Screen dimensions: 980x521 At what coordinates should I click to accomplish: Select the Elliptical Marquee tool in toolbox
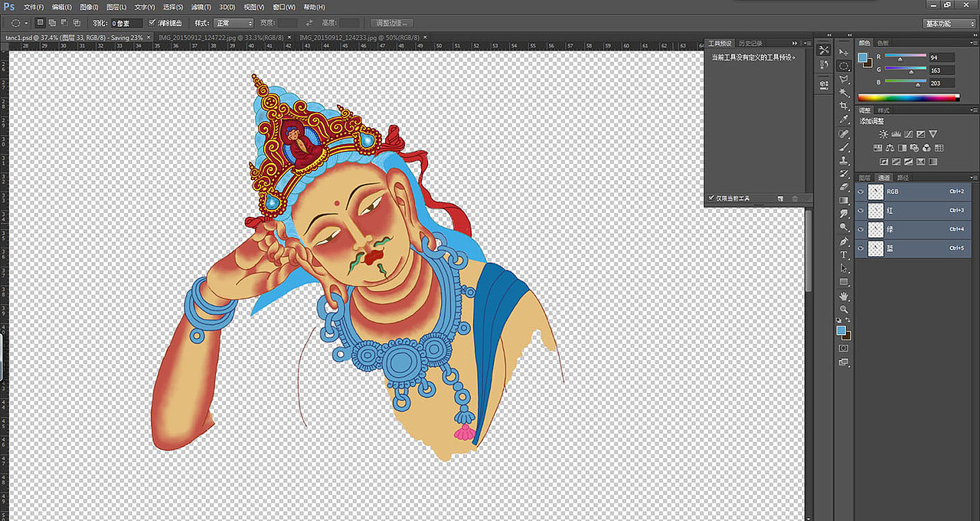(844, 66)
